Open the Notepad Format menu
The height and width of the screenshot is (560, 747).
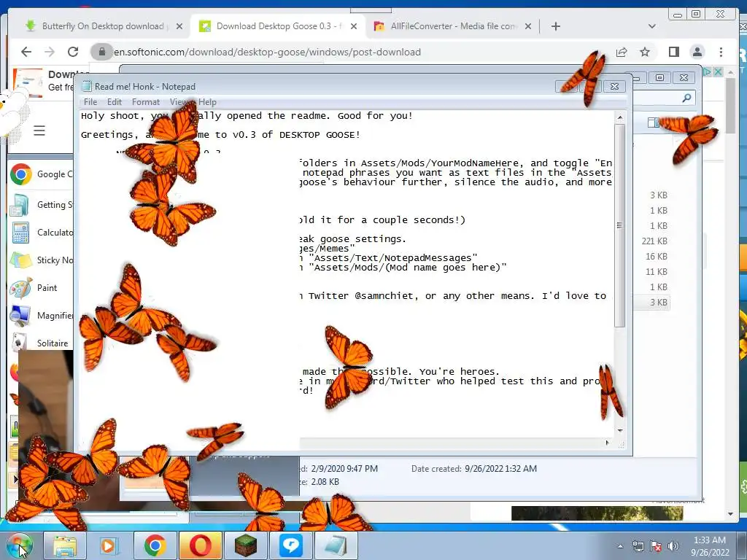click(x=146, y=102)
